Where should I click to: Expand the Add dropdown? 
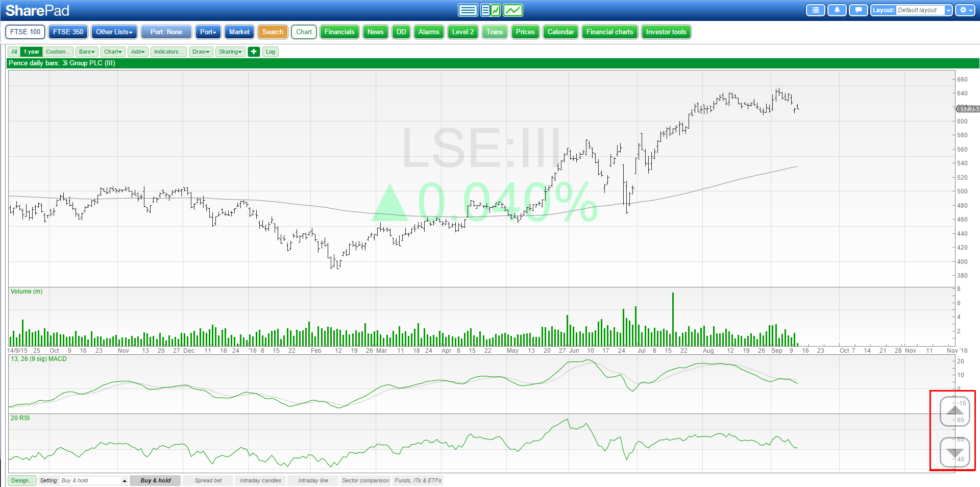138,52
